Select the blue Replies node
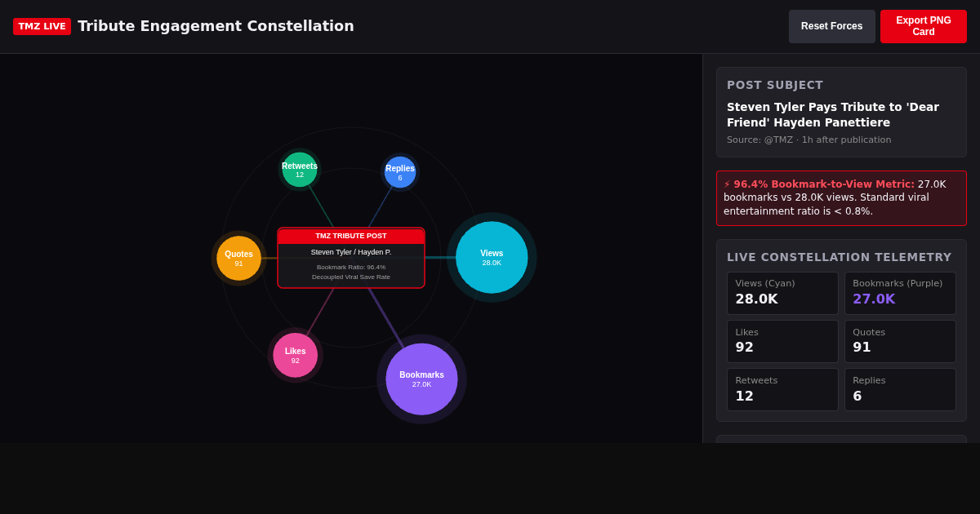 [x=400, y=172]
